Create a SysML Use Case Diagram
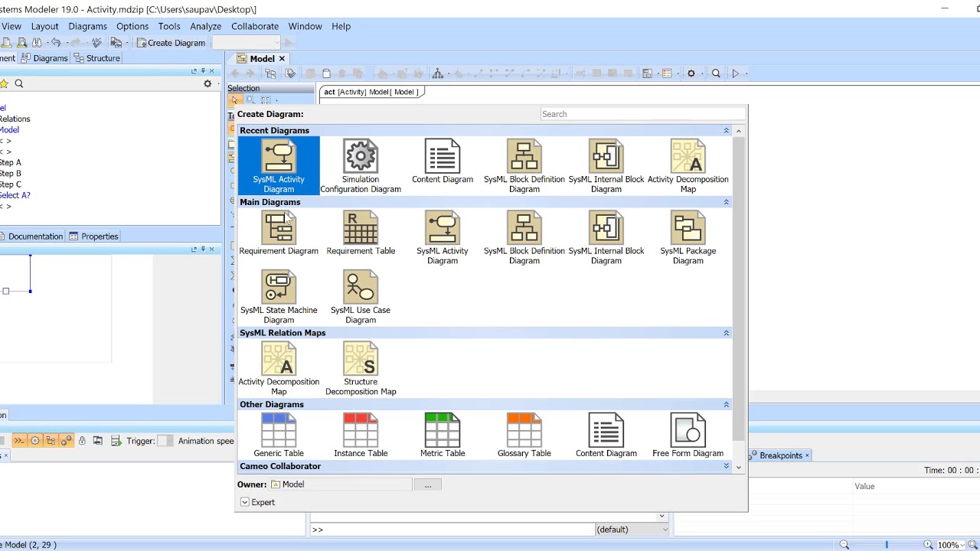 click(x=361, y=297)
